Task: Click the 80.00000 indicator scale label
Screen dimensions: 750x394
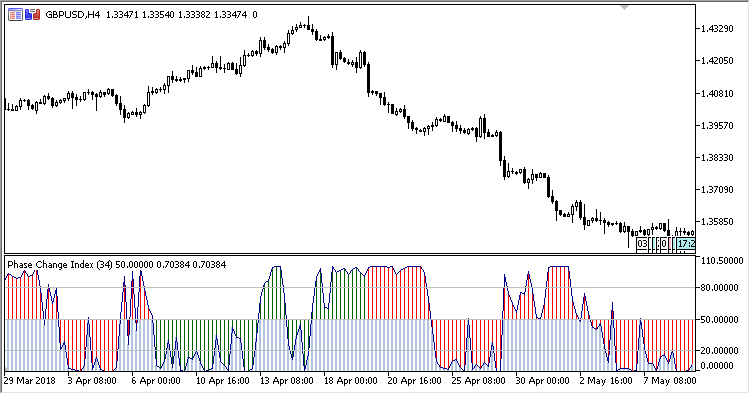Action: 719,288
